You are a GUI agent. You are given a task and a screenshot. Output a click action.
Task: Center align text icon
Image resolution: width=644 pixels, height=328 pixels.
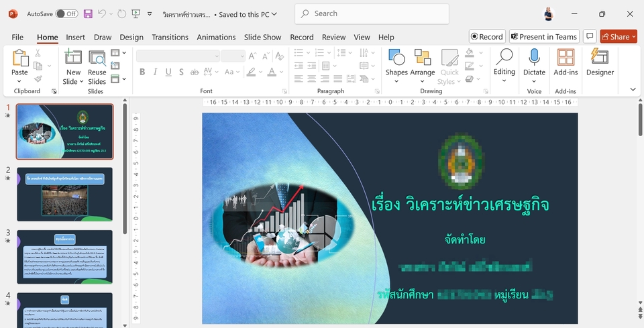click(x=312, y=78)
